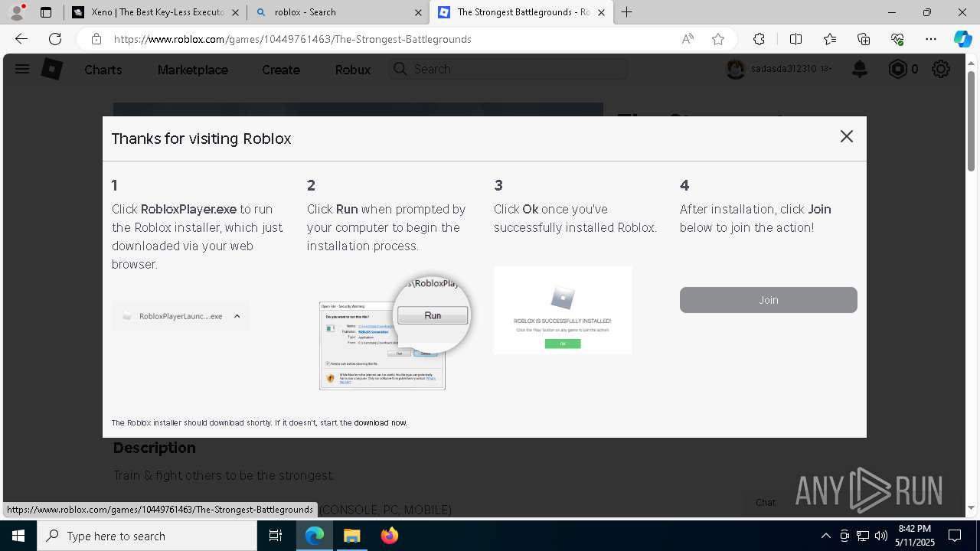Screen dimensions: 980x551
Task: Toggle Read aloud in address bar
Action: pos(688,39)
